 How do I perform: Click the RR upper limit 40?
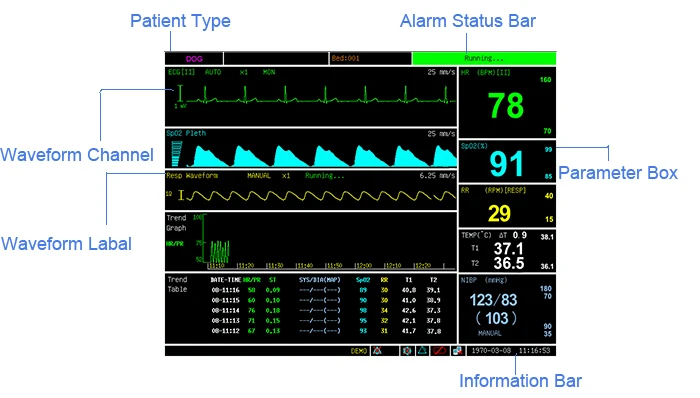tap(549, 195)
